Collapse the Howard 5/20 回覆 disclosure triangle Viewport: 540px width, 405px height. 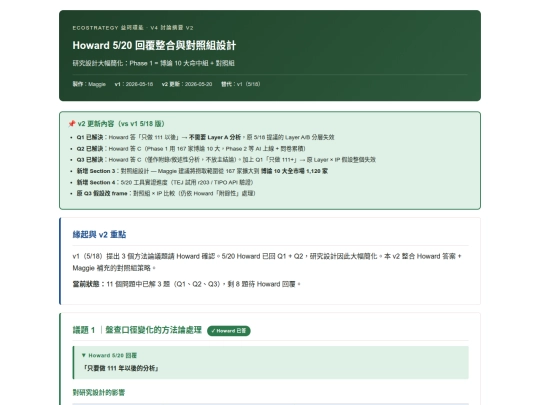[84, 355]
